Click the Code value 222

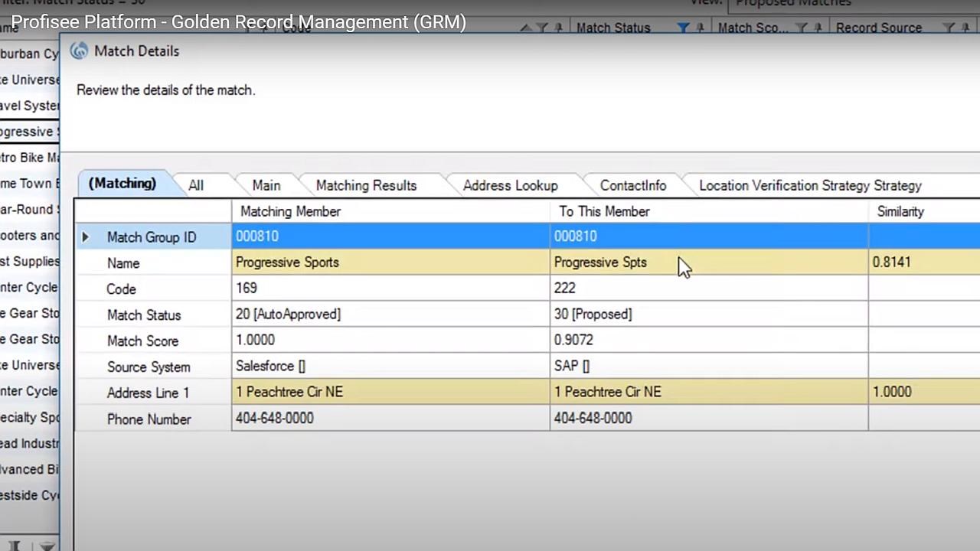pyautogui.click(x=709, y=289)
